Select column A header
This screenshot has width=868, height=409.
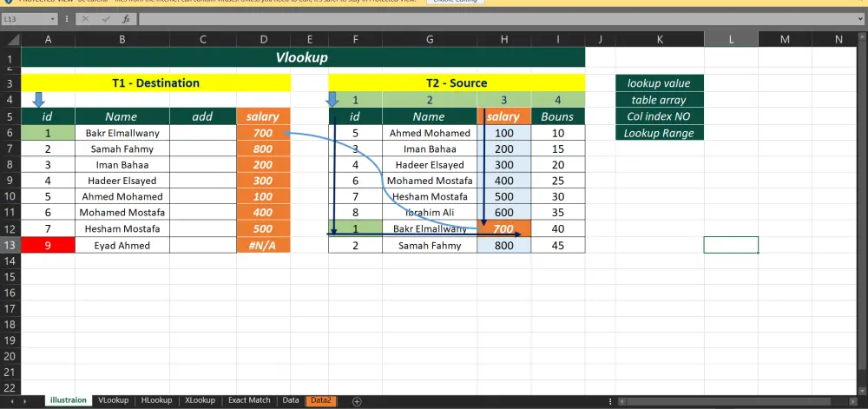pyautogui.click(x=48, y=39)
